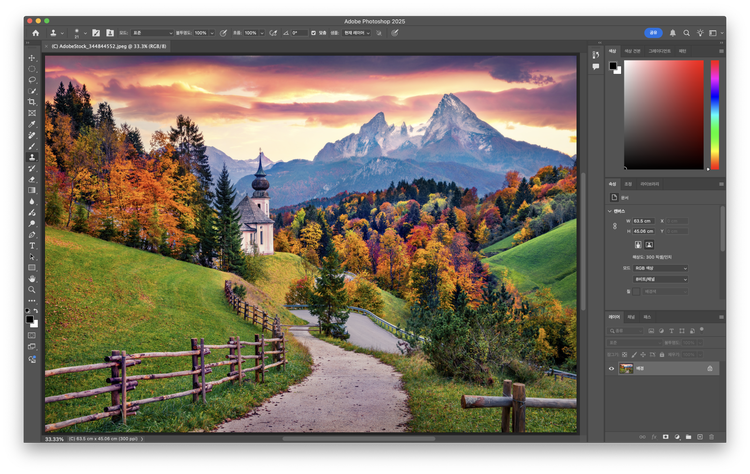
Task: Switch to the Paths tab
Action: pyautogui.click(x=647, y=317)
